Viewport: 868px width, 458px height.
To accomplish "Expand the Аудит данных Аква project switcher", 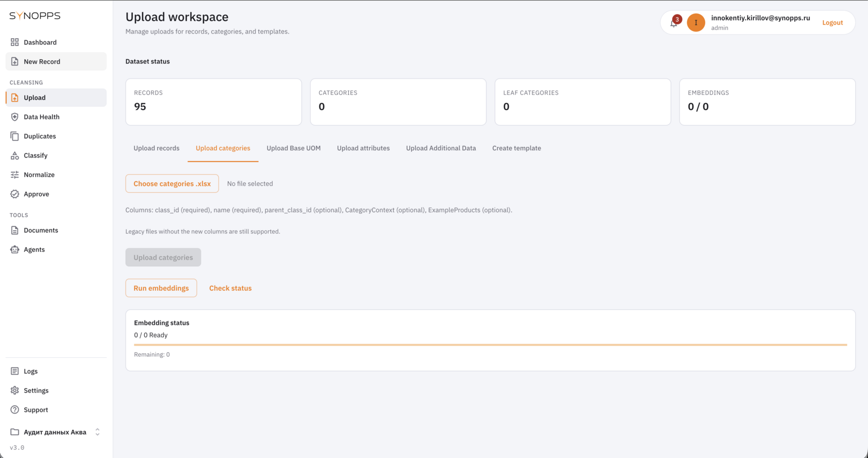I will (56, 432).
